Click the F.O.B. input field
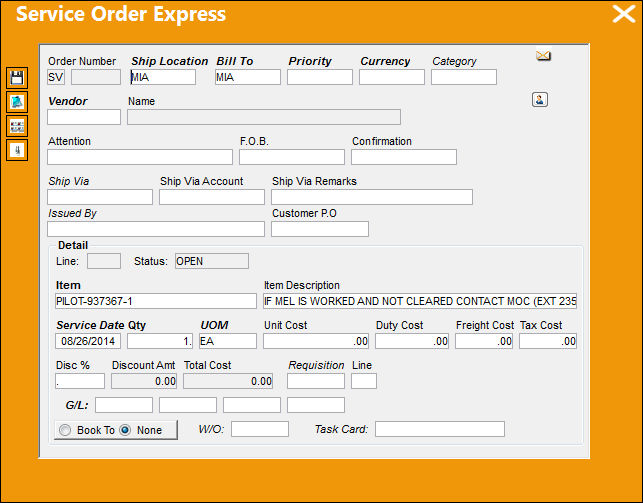 click(x=292, y=157)
